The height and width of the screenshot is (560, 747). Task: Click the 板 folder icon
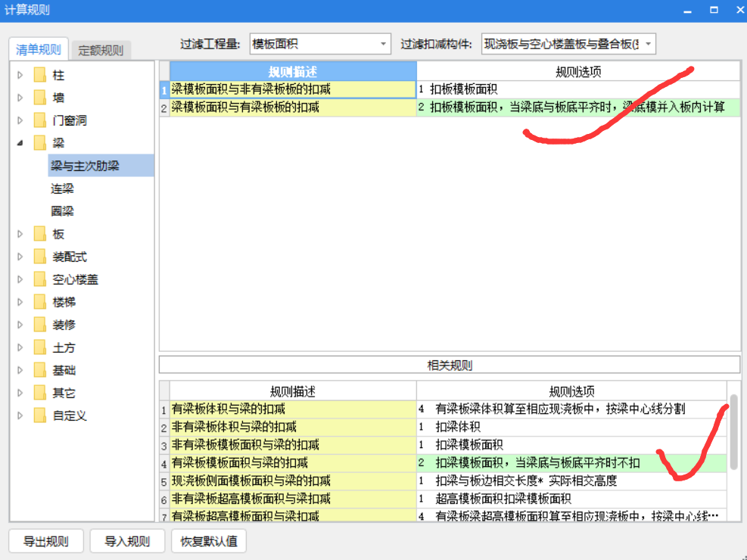pos(40,234)
